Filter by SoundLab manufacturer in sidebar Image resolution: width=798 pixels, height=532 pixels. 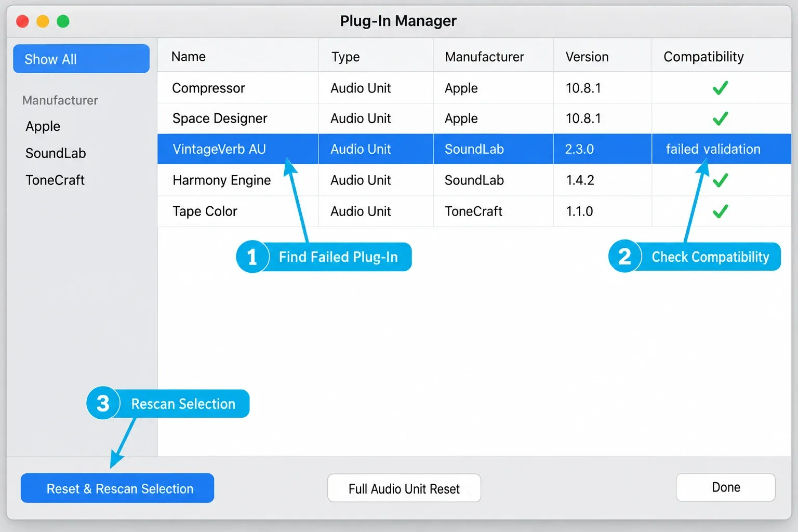pos(56,153)
